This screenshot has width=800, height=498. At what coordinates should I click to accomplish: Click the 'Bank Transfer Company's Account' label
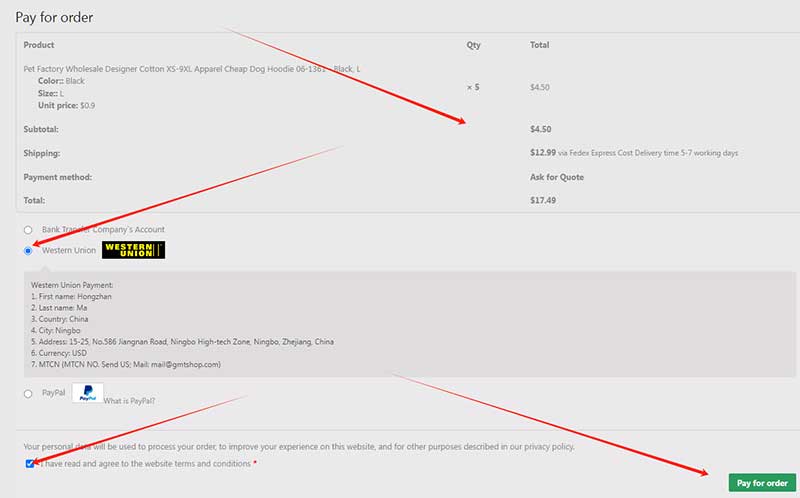coord(103,230)
